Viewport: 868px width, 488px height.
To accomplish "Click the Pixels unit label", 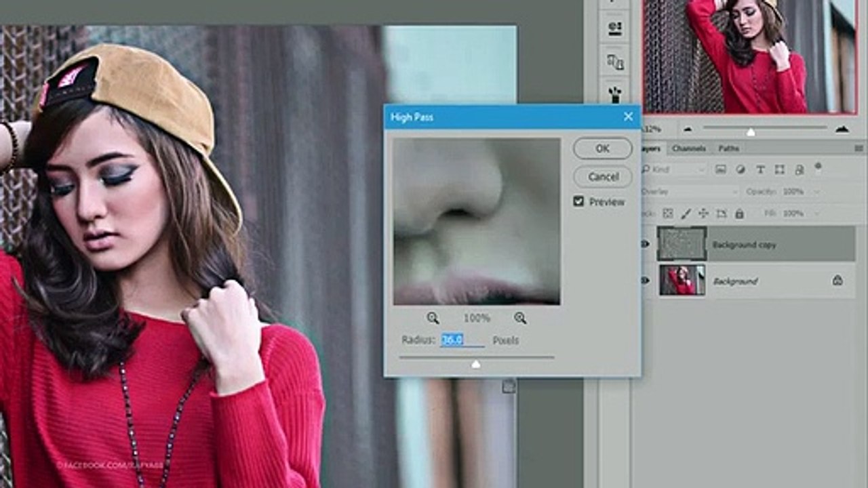I will (x=506, y=340).
